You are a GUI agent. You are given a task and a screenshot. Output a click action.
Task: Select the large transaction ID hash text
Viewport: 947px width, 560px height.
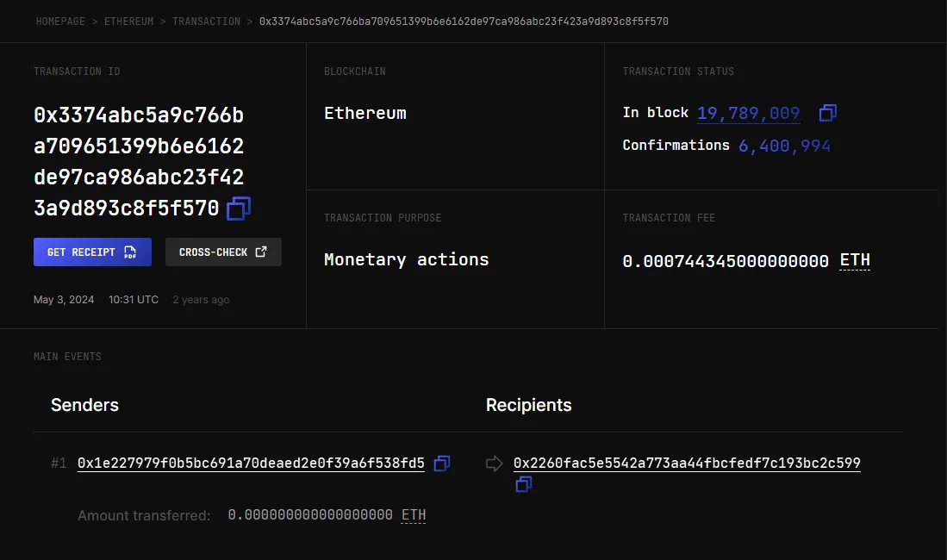(139, 161)
